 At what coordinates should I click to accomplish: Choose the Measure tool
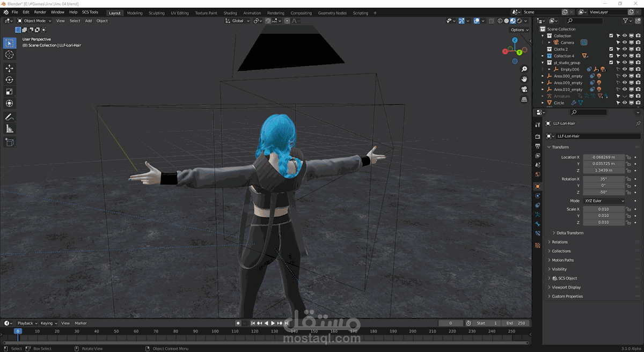click(x=10, y=129)
